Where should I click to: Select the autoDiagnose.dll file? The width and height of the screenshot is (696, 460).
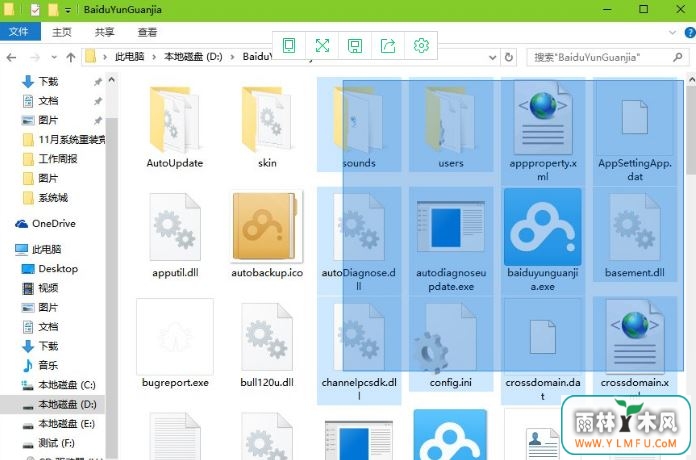click(359, 240)
